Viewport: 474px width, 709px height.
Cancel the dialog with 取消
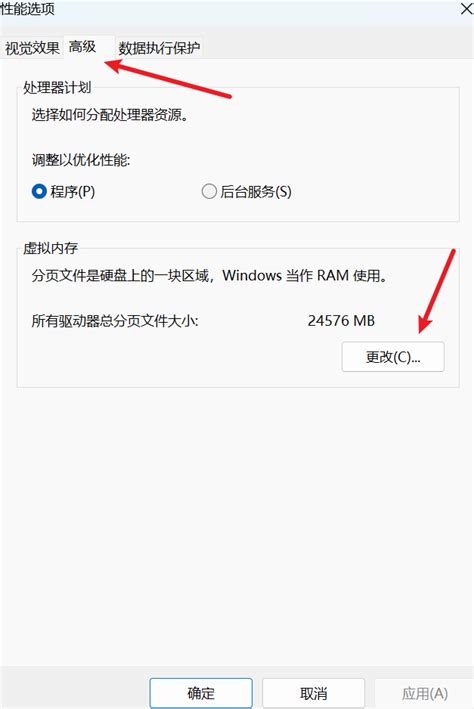point(313,693)
